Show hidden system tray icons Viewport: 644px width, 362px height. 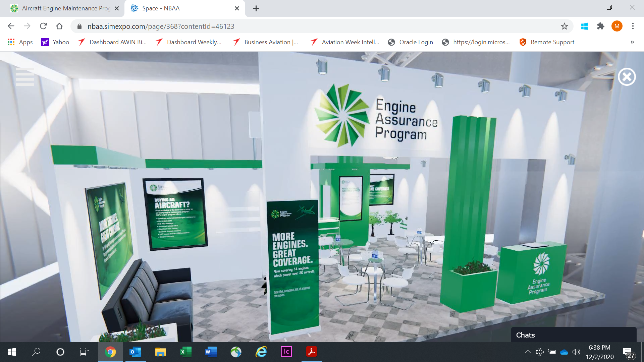(x=528, y=352)
